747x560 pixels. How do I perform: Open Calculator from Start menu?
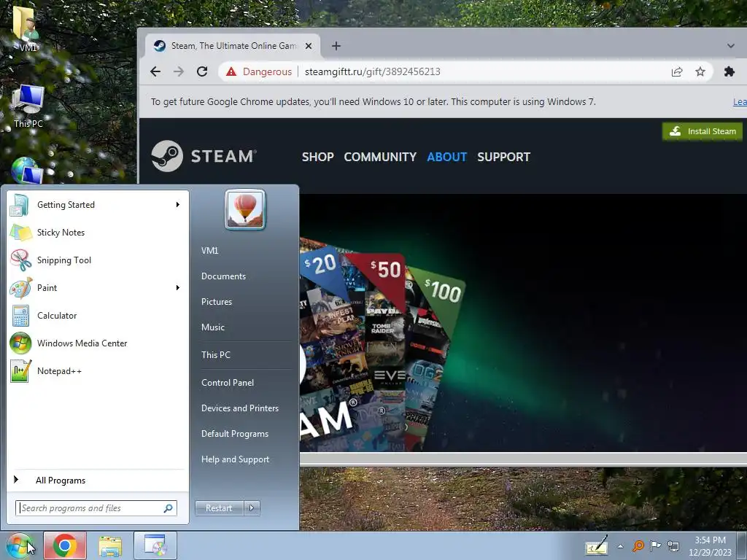97,315
